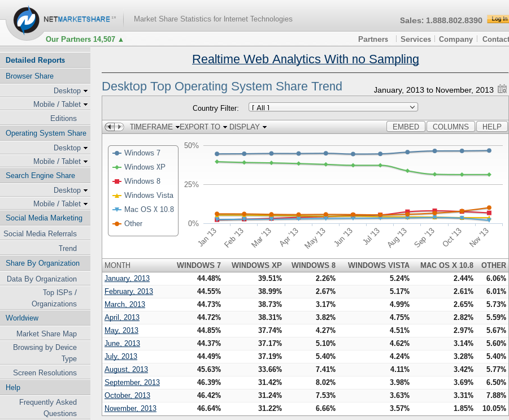Open the August, 2013 row link

tap(126, 370)
